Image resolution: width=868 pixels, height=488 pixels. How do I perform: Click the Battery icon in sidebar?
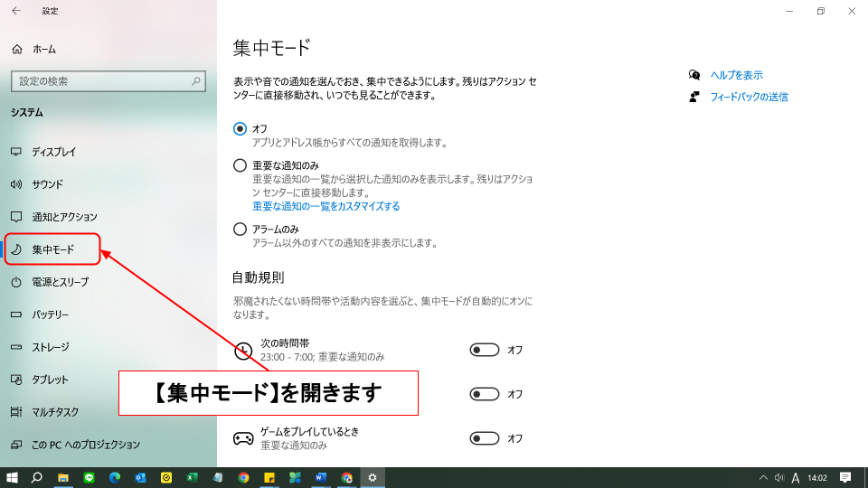click(x=16, y=314)
